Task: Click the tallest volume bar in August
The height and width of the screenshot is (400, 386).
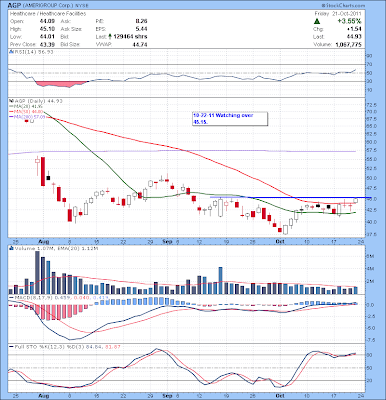Action: pos(37,272)
